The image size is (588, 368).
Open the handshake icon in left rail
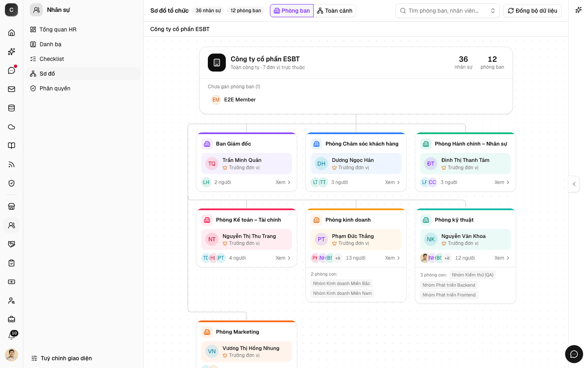(x=11, y=244)
